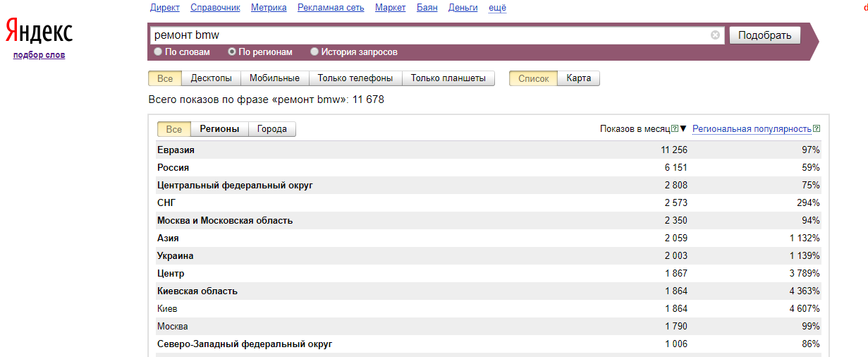Click the total impressions summary text
Screen dimensions: 868x357
267,99
